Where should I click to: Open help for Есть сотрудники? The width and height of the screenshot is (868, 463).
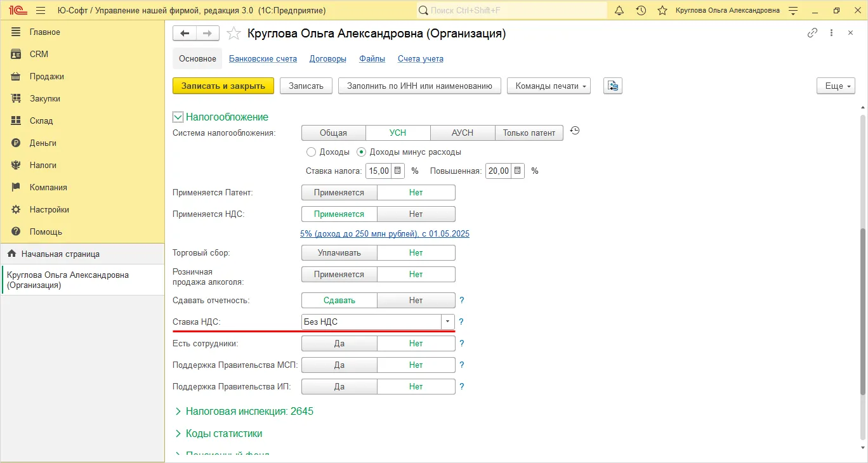(x=462, y=343)
